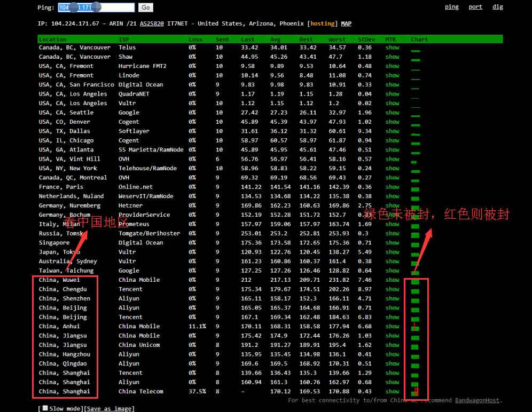
Task: Click the chart bar for Shanghai Aliyun row
Action: (x=414, y=384)
